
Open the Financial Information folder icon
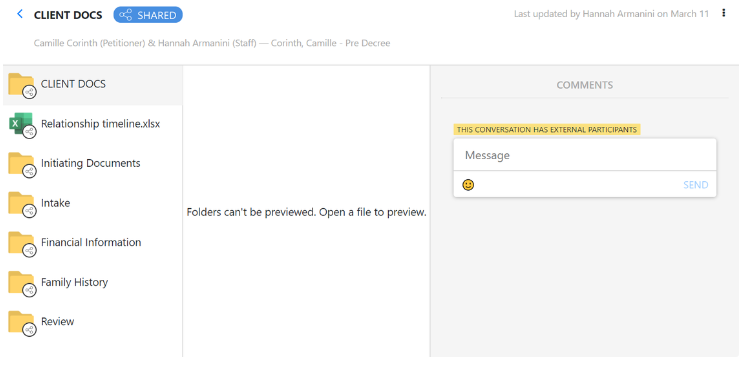pyautogui.click(x=22, y=244)
